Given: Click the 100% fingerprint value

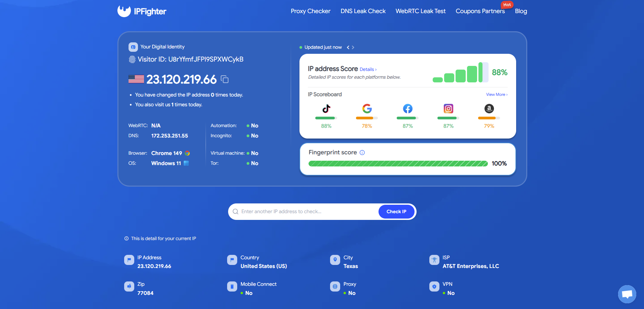Looking at the screenshot, I should pyautogui.click(x=499, y=163).
